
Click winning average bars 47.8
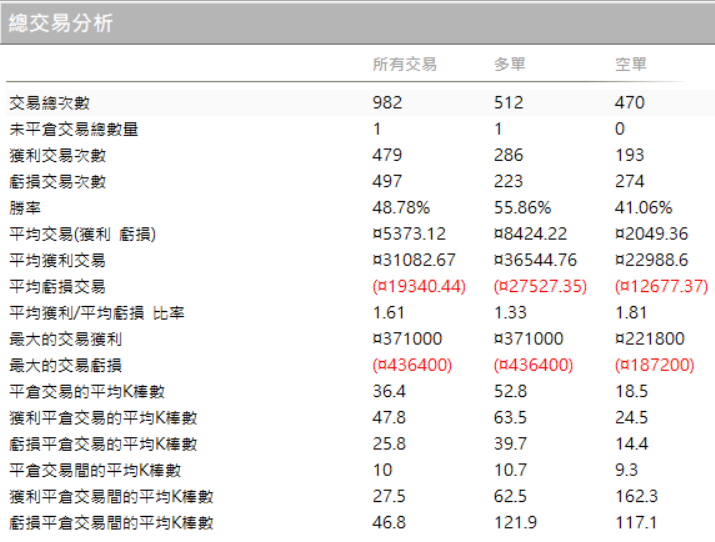click(x=389, y=418)
